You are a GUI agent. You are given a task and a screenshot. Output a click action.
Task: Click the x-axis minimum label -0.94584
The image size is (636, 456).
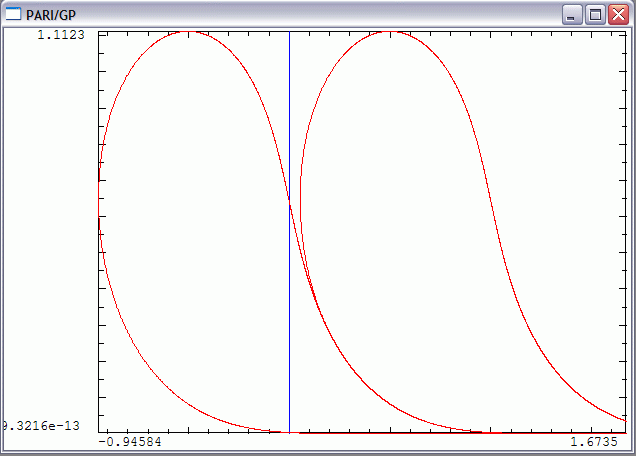pos(131,441)
